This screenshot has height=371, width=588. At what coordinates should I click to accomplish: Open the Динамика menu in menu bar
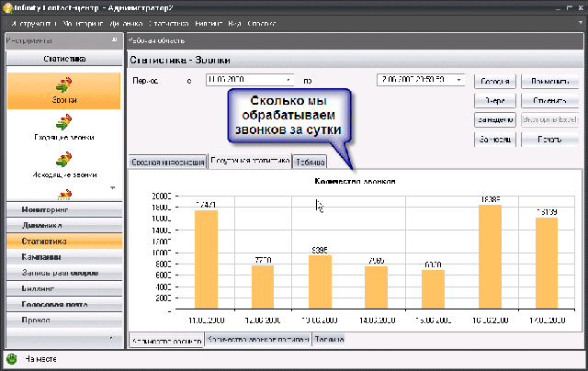(x=126, y=24)
